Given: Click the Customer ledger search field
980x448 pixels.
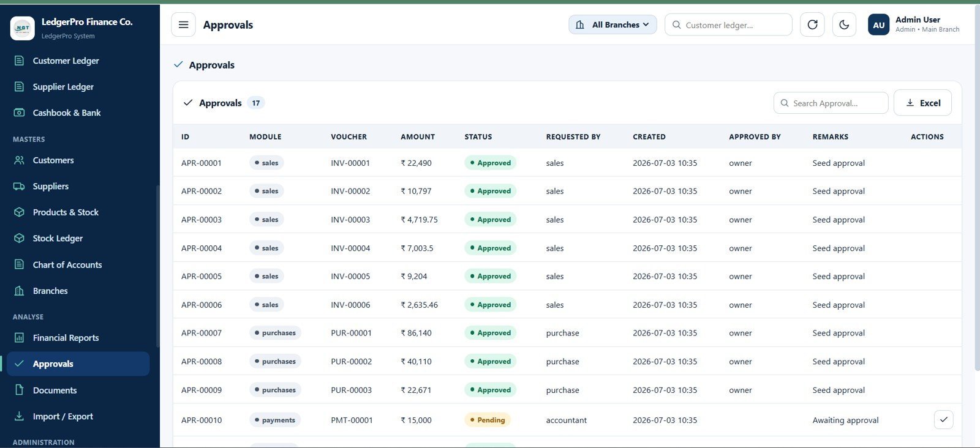Looking at the screenshot, I should (728, 24).
